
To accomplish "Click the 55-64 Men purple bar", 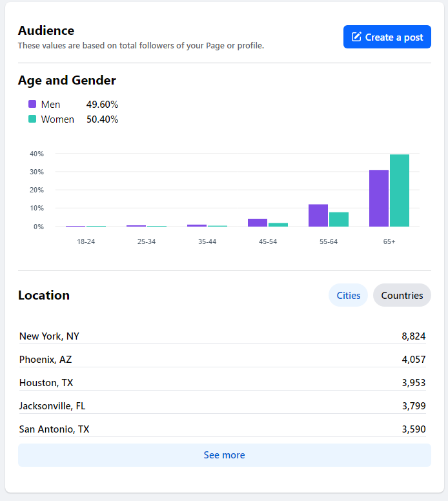I will 318,216.
